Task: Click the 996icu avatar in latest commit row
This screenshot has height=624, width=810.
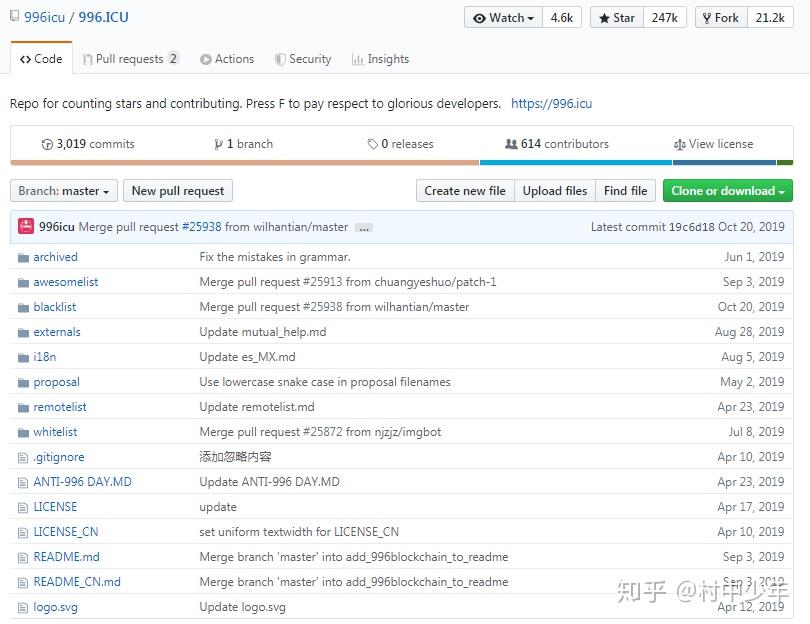Action: (26, 226)
